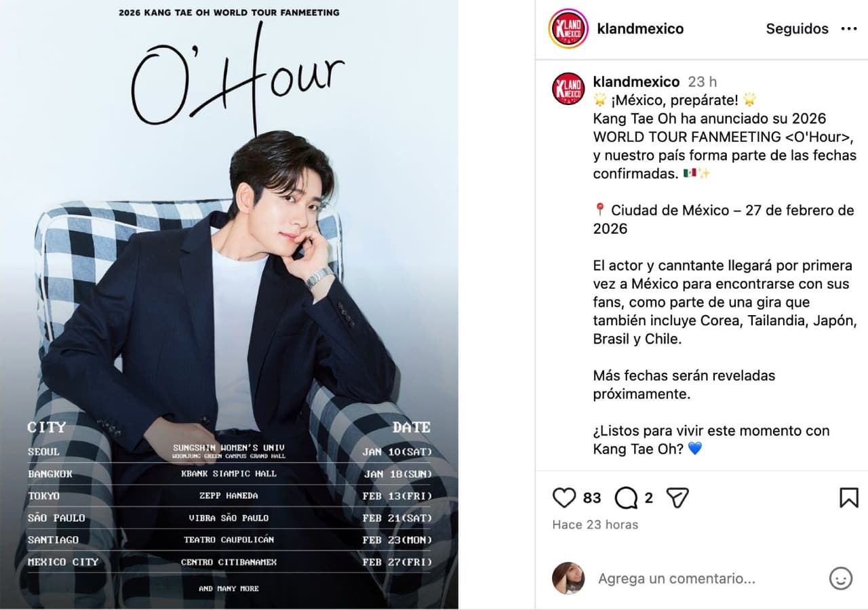Open comments via the speech bubble icon
868x610 pixels.
click(626, 498)
